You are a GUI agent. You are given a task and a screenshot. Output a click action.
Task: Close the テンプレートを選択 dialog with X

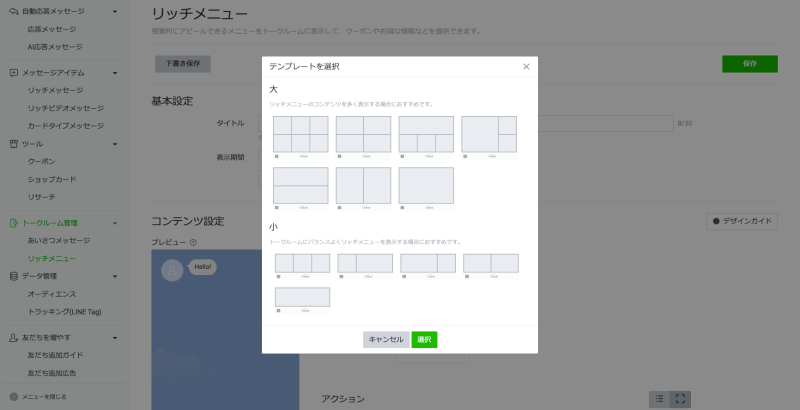click(526, 66)
